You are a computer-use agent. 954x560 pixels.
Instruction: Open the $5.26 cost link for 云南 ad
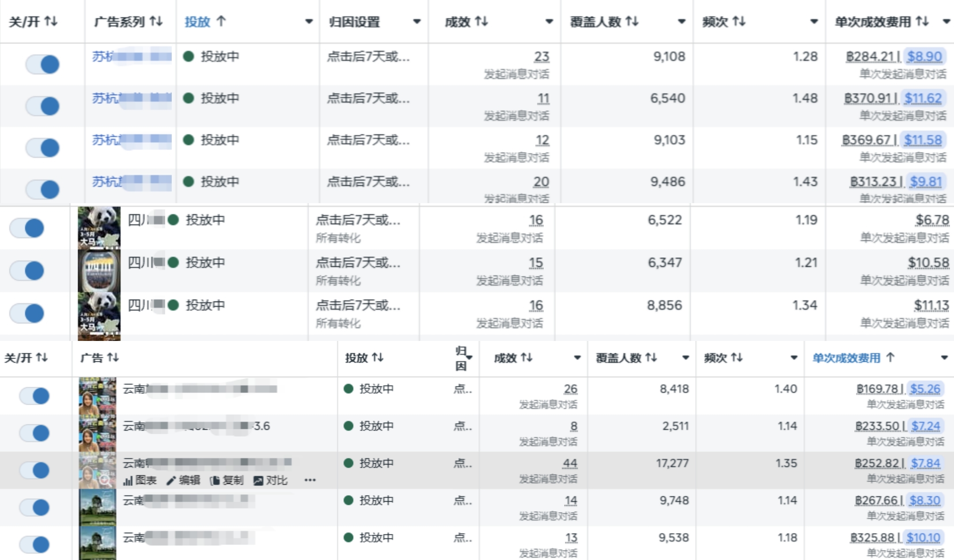click(925, 389)
